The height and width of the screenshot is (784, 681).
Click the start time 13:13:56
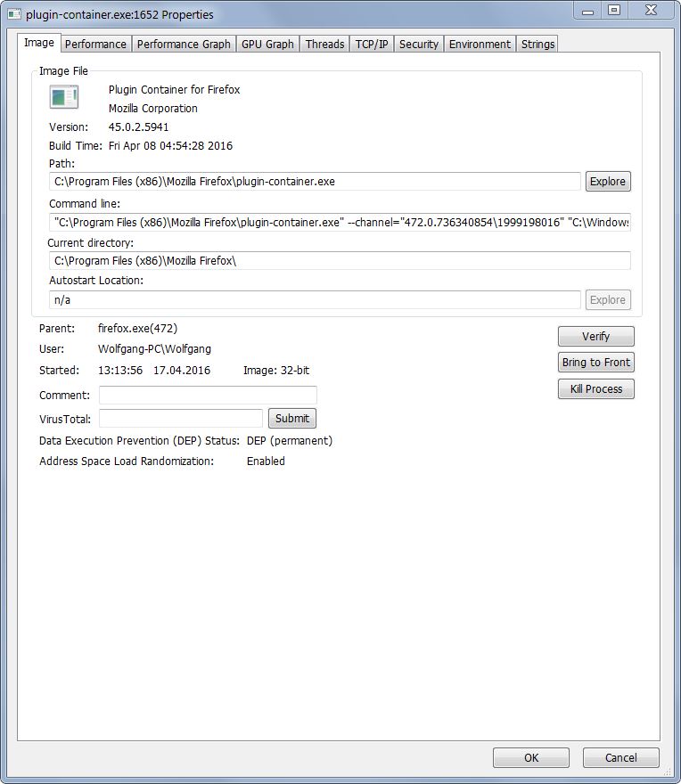coord(120,371)
